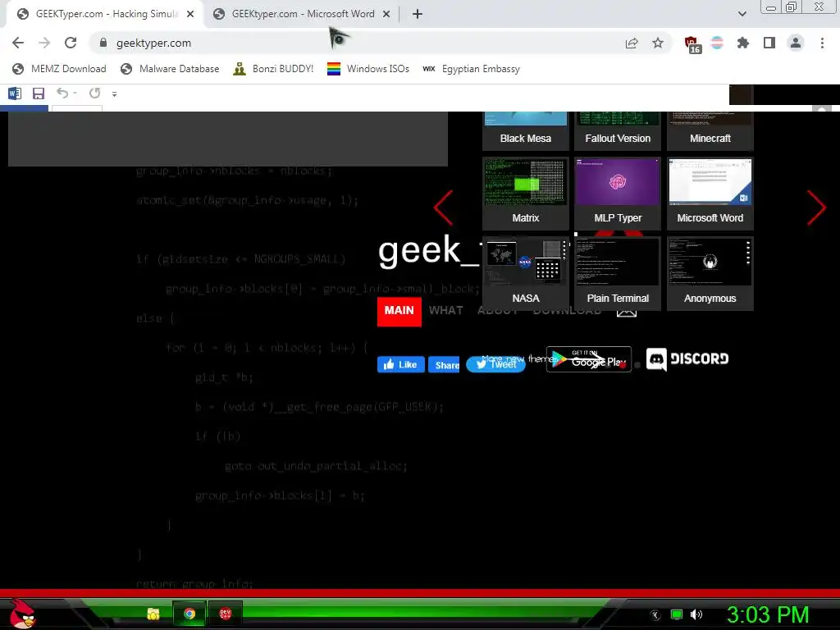Click the Chrome taskbar icon

[189, 614]
